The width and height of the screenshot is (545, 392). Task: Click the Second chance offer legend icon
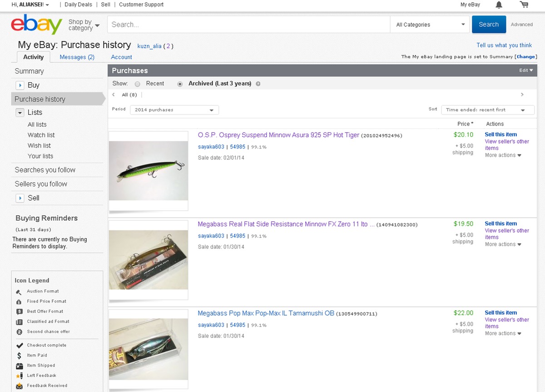click(19, 332)
